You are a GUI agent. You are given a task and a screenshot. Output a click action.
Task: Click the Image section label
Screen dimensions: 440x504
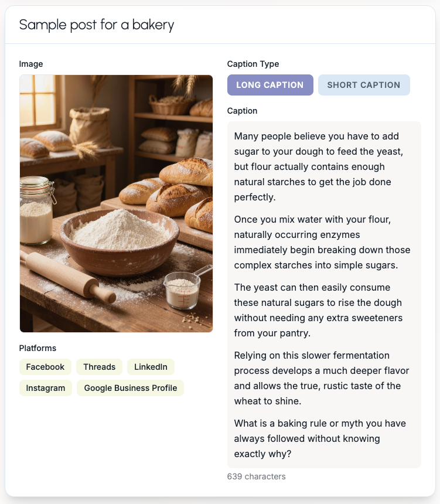click(31, 64)
